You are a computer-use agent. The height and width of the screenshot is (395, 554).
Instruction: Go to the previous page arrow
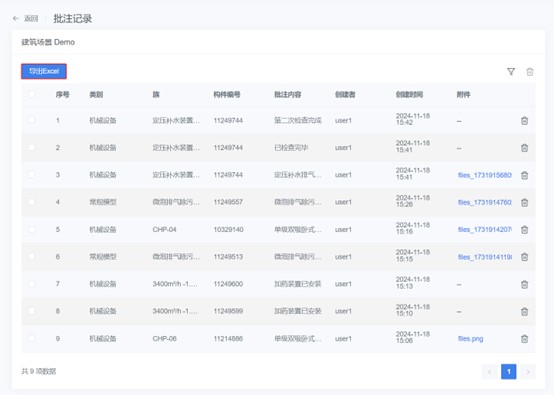coord(490,372)
